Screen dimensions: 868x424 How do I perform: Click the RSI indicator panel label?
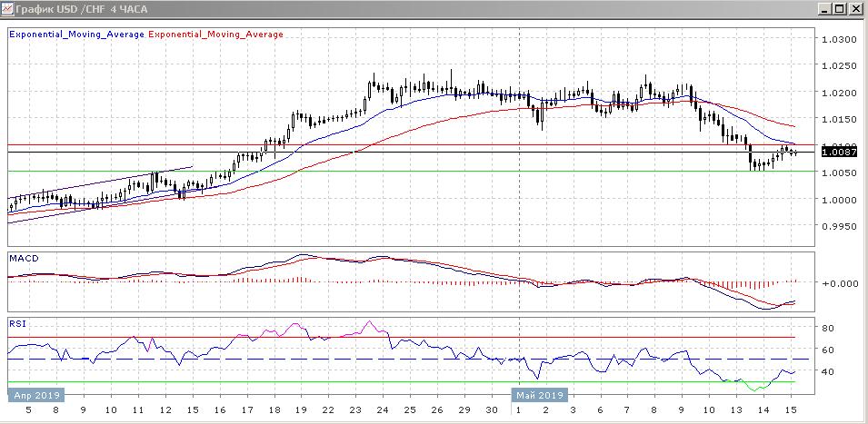(x=16, y=322)
